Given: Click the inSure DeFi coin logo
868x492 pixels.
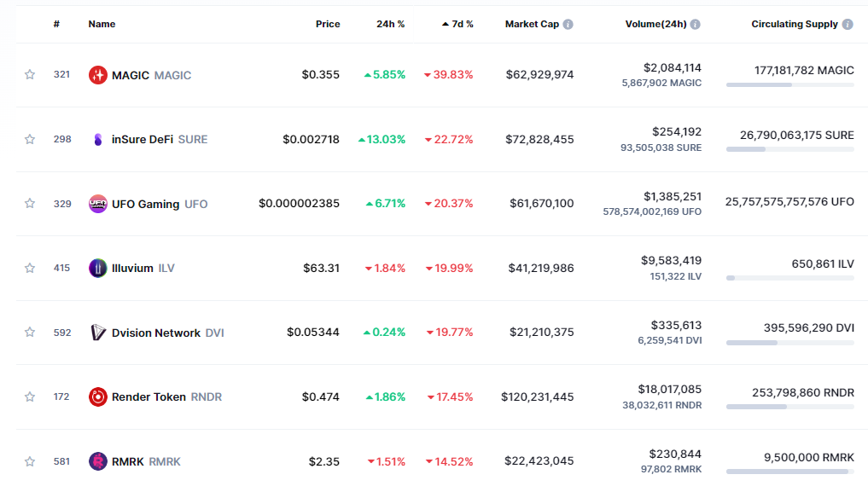Looking at the screenshot, I should (98, 139).
